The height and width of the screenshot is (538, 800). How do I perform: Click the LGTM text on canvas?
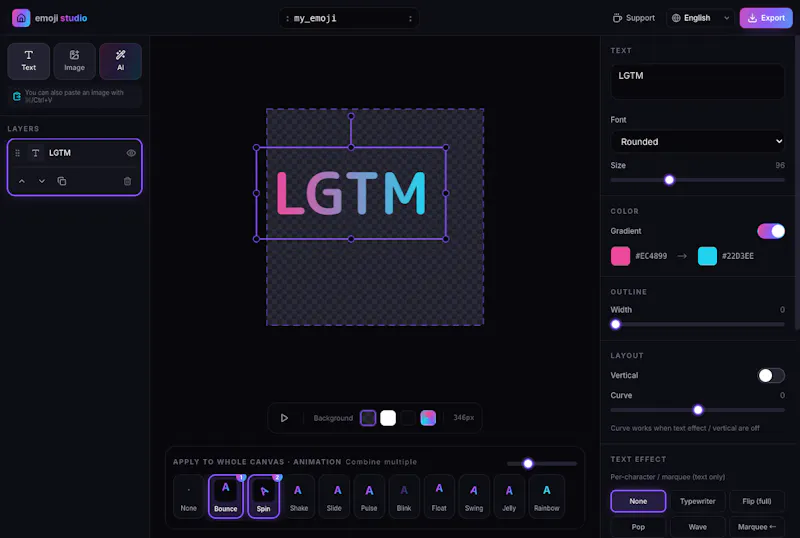(351, 193)
